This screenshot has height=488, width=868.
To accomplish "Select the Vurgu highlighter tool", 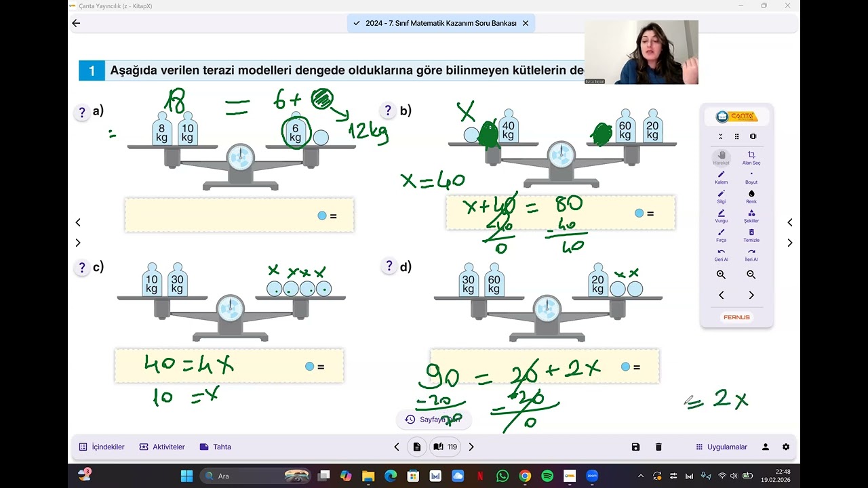I will coord(722,216).
